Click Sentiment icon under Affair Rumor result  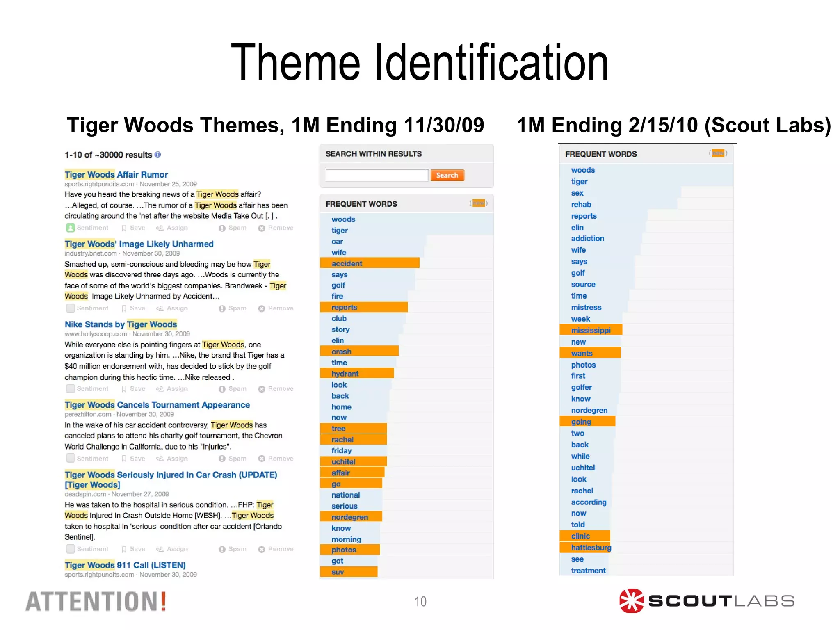coord(71,228)
